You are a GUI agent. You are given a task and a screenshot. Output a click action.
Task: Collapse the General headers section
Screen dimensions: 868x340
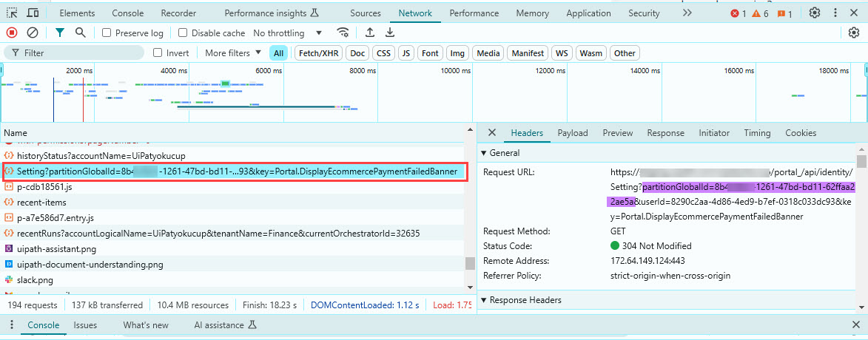(484, 153)
